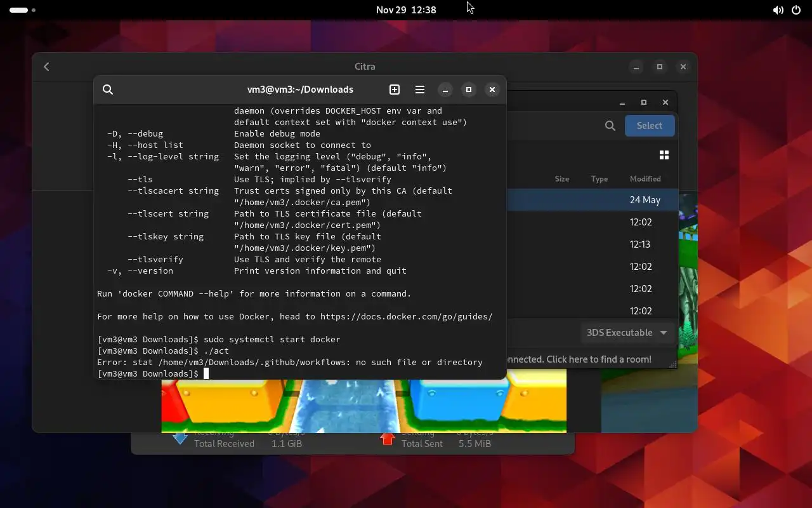The image size is (812, 508).
Task: Click the 'no such file or directory' error line
Action: point(290,362)
